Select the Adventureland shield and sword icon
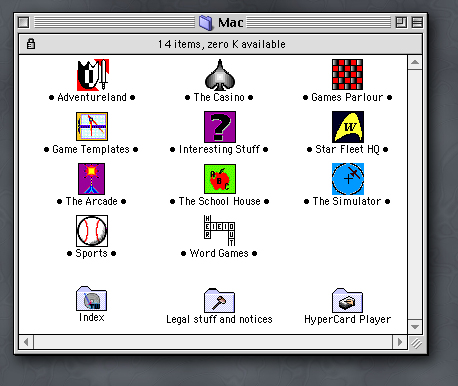458x386 pixels. point(93,75)
